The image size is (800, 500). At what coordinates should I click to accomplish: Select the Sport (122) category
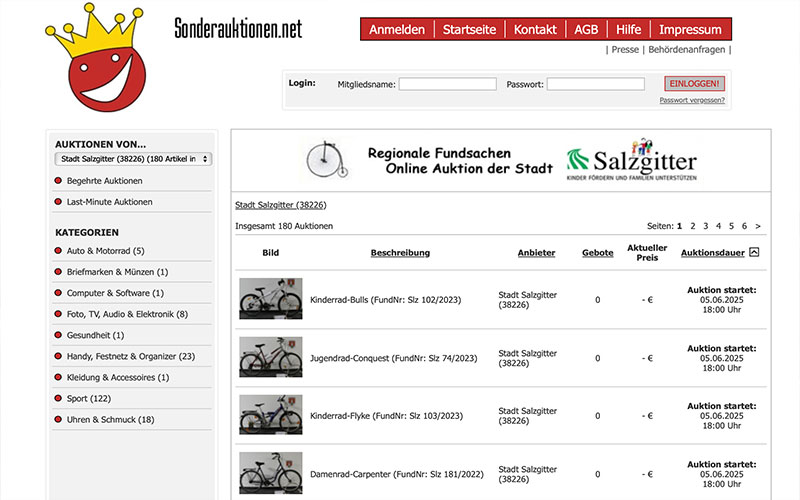(89, 398)
